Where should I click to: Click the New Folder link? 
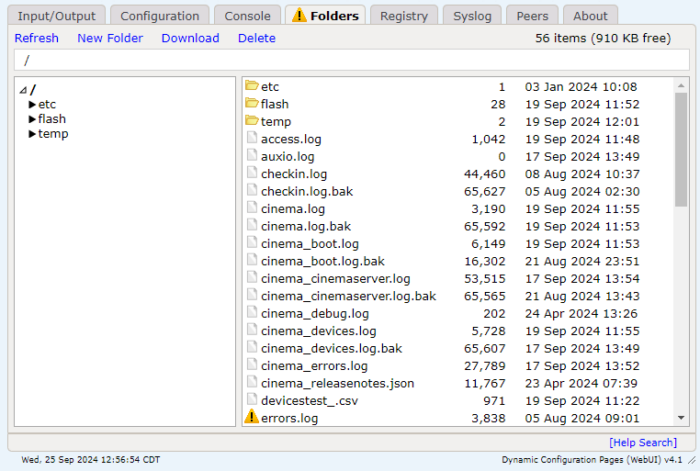[x=110, y=38]
